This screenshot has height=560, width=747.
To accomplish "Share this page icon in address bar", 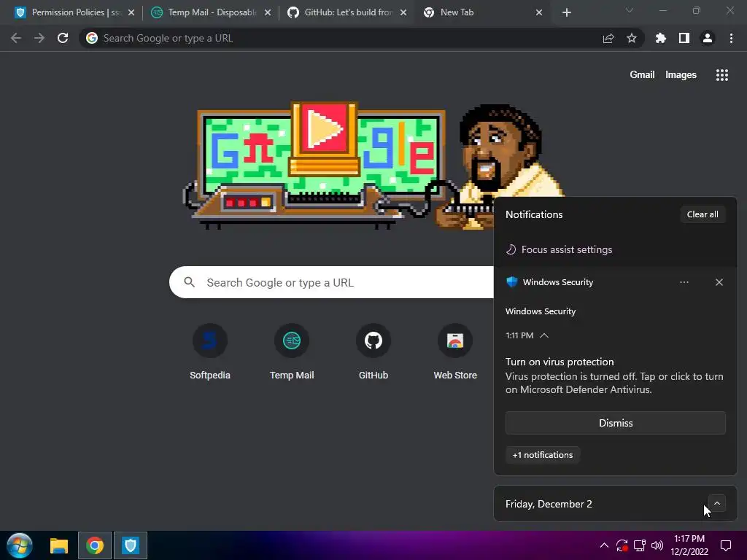I will (x=608, y=38).
